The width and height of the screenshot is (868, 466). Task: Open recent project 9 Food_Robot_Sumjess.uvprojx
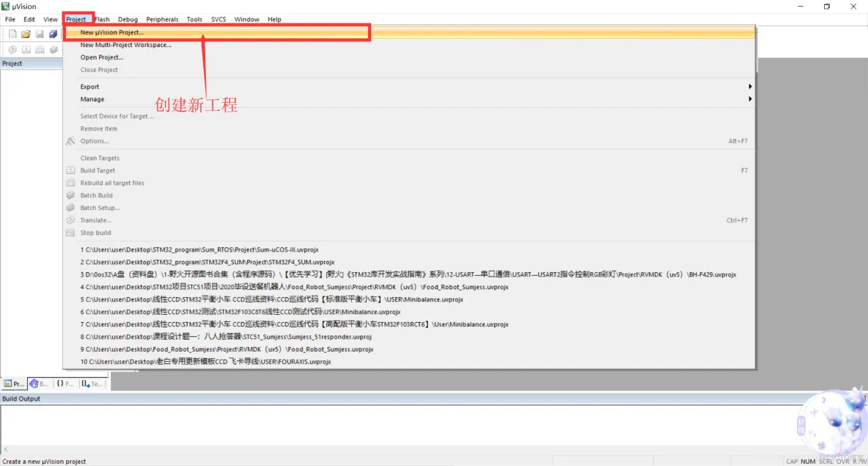coord(409,349)
